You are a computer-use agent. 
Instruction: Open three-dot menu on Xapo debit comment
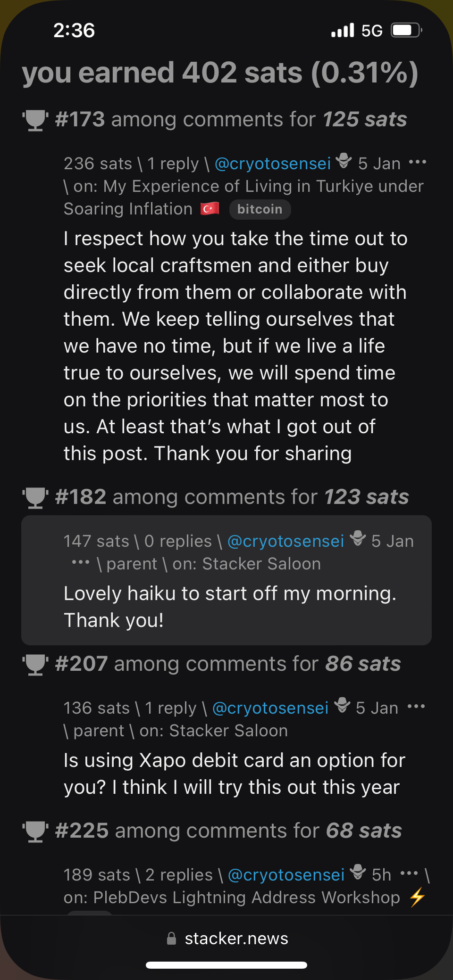[x=416, y=707]
